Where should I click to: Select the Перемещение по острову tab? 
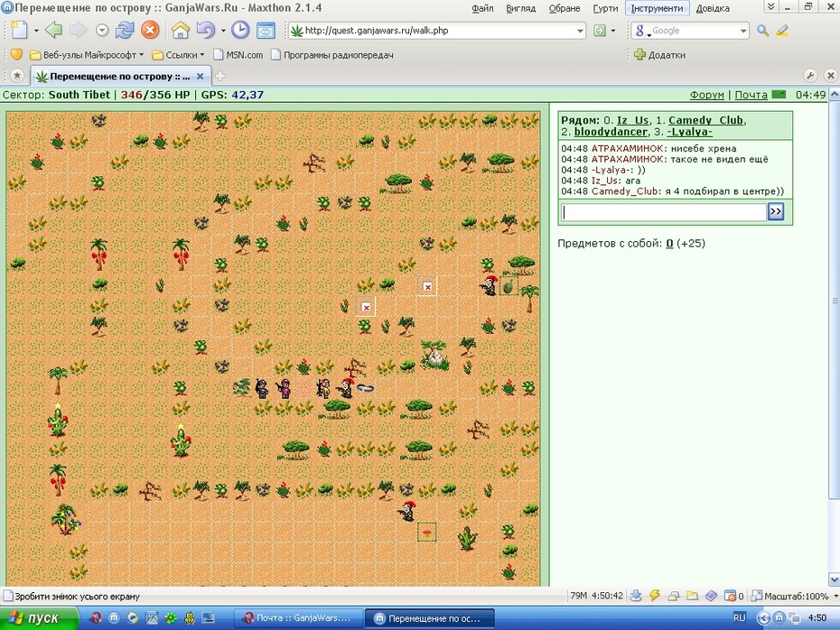[x=119, y=77]
